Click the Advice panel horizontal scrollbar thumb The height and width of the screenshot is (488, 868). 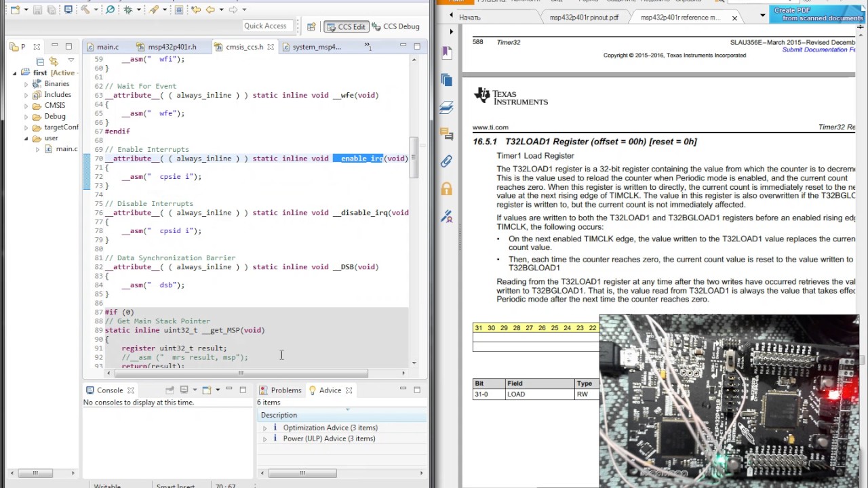click(x=302, y=473)
